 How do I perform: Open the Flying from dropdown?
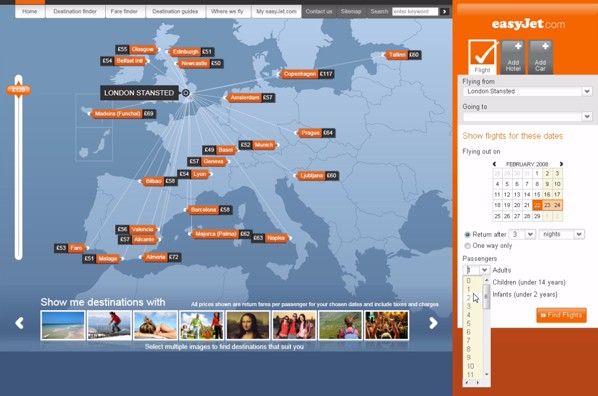[x=587, y=91]
